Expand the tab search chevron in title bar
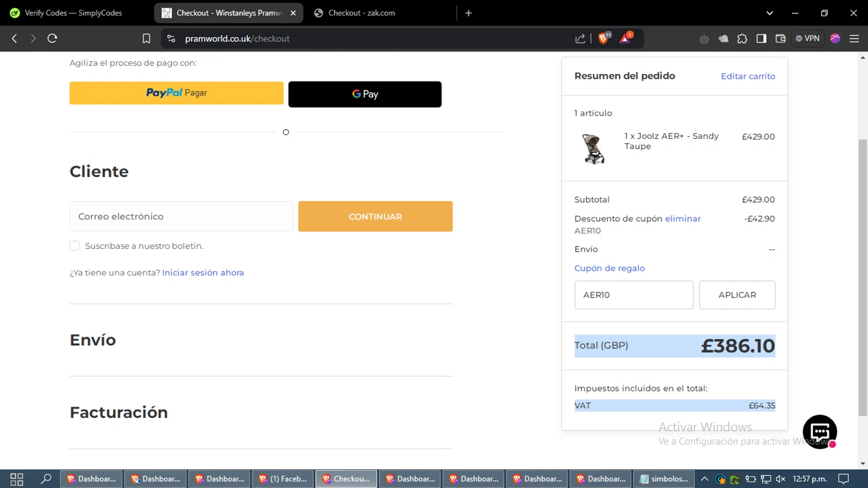The image size is (868, 488). point(770,13)
